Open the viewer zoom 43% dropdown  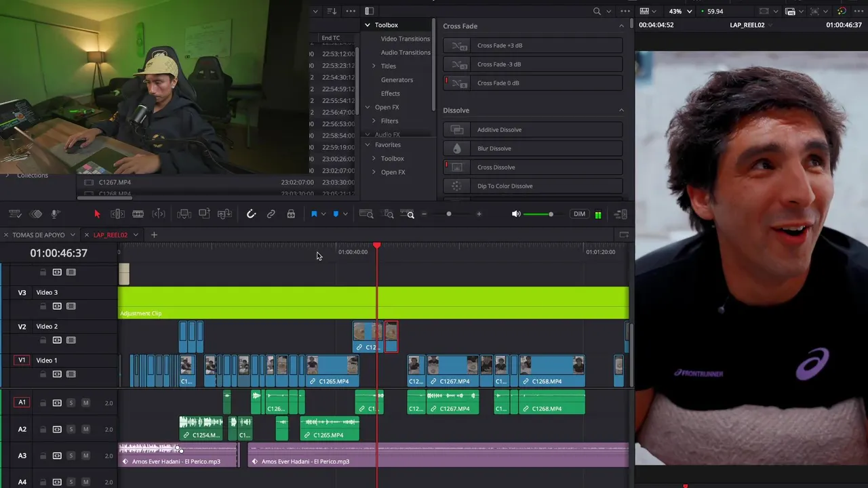tap(680, 12)
